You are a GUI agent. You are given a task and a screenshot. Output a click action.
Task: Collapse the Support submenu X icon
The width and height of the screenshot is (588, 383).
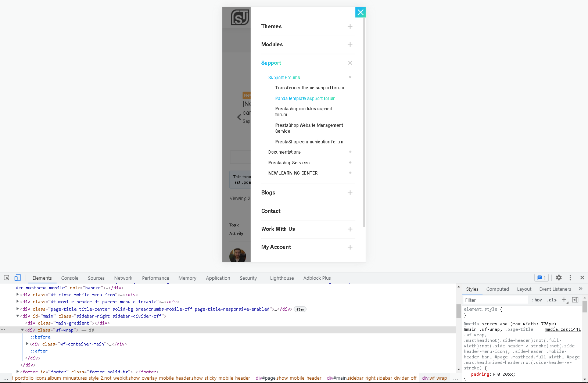350,63
